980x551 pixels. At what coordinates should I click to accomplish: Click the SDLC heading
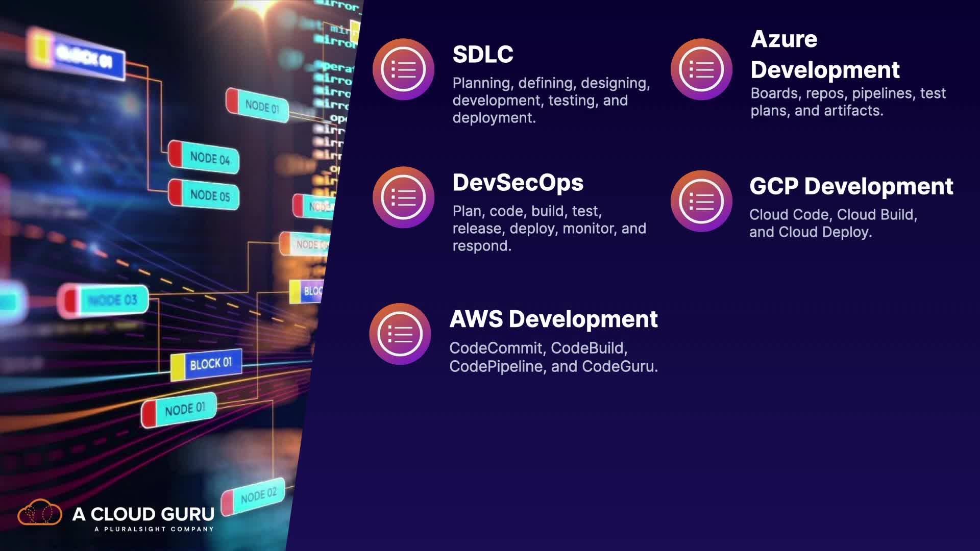[483, 55]
